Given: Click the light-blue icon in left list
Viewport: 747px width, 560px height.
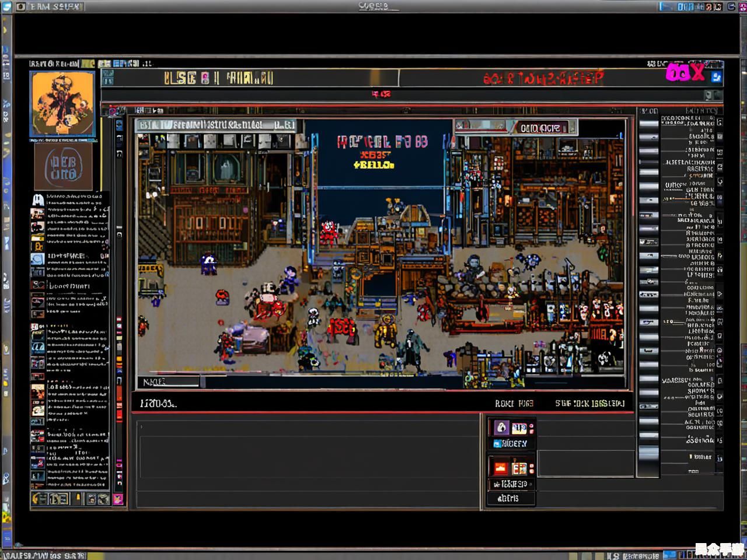Looking at the screenshot, I should (x=38, y=259).
